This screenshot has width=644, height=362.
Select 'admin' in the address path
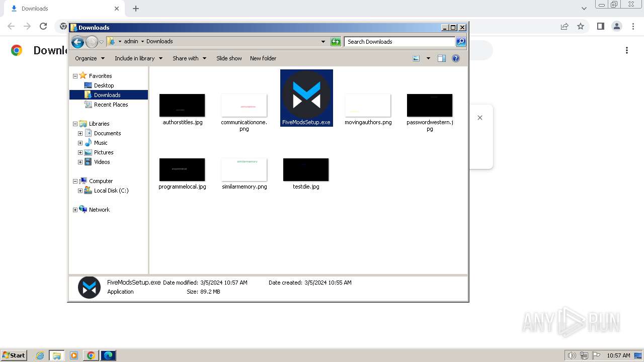(x=131, y=41)
